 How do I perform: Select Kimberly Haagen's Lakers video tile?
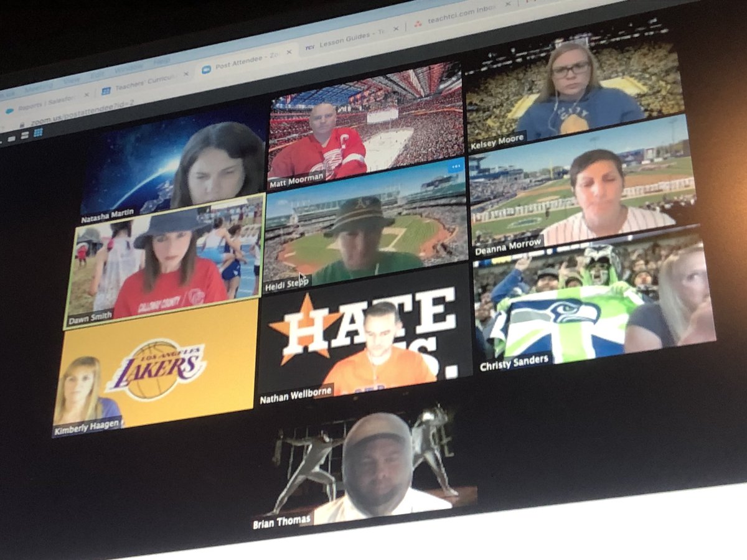(154, 369)
